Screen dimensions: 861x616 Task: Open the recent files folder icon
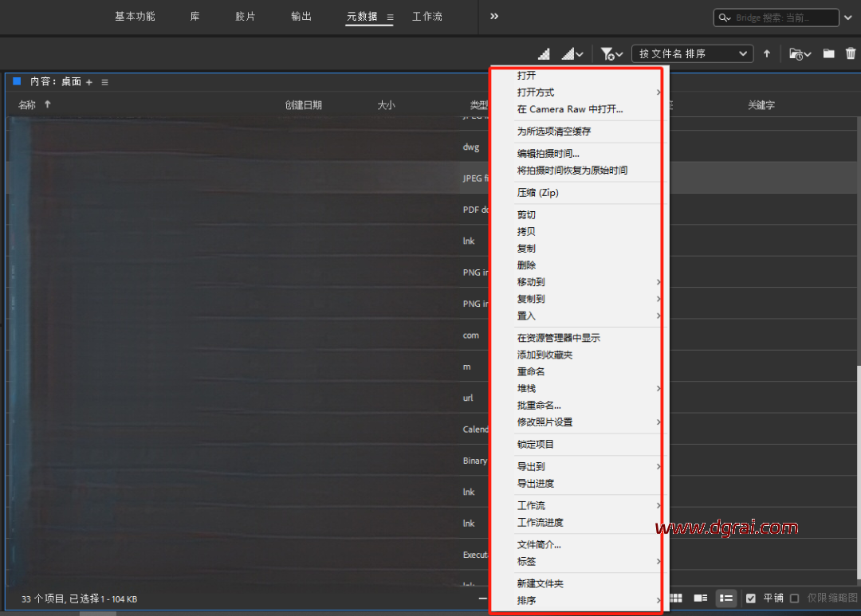(800, 54)
